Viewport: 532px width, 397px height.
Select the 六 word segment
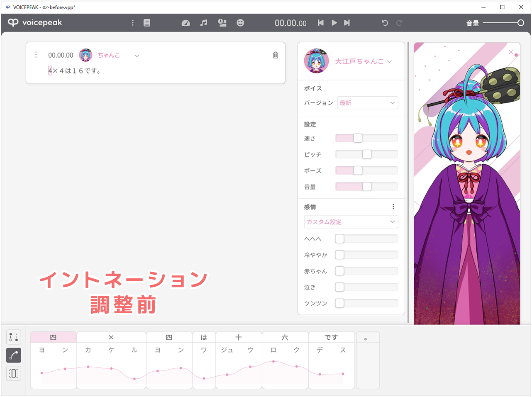[285, 337]
